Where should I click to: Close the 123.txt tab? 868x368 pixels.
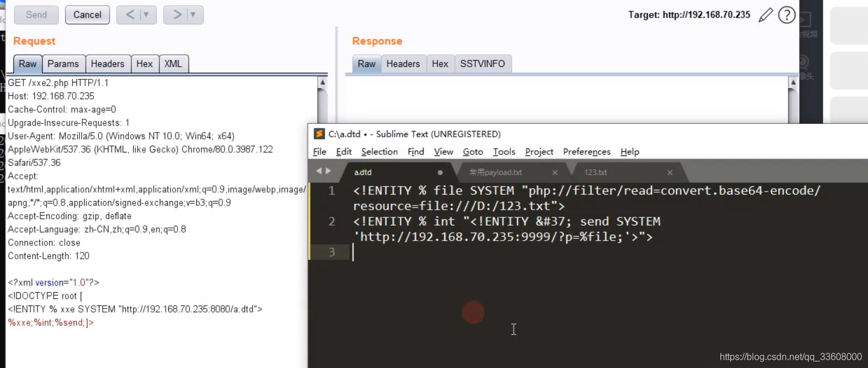pos(670,172)
